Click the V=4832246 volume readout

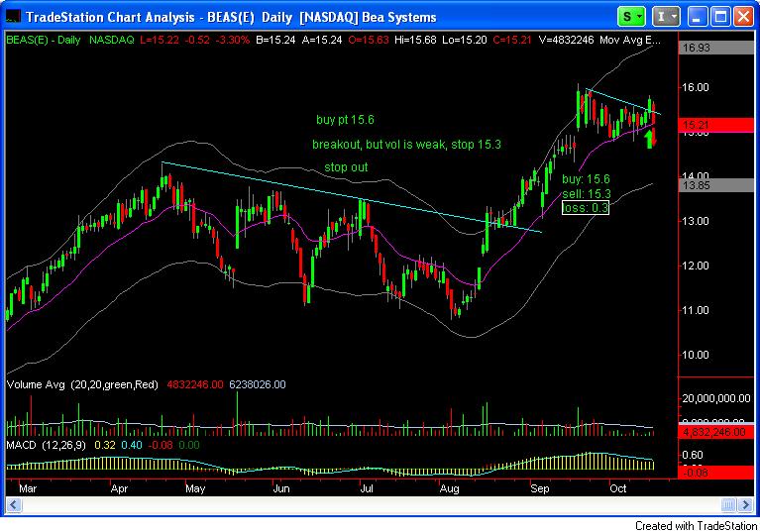(x=566, y=41)
